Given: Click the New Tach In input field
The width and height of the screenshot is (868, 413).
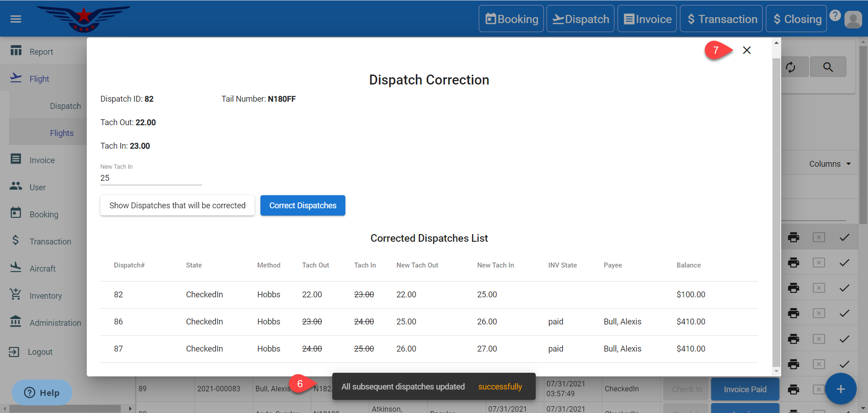Looking at the screenshot, I should click(151, 178).
